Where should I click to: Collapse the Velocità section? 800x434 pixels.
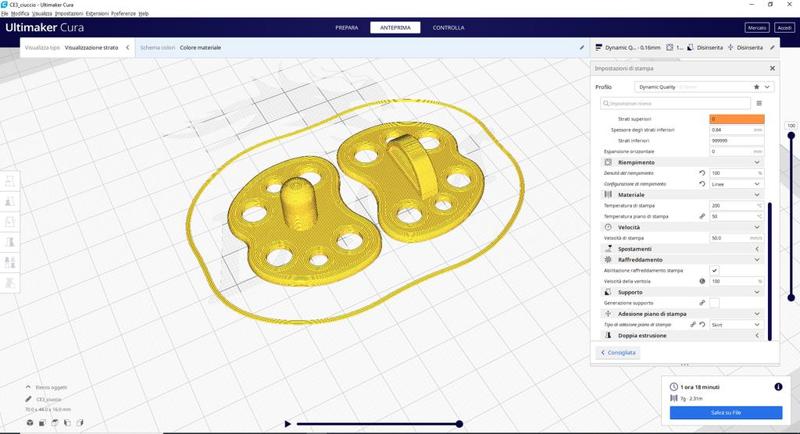pos(683,227)
